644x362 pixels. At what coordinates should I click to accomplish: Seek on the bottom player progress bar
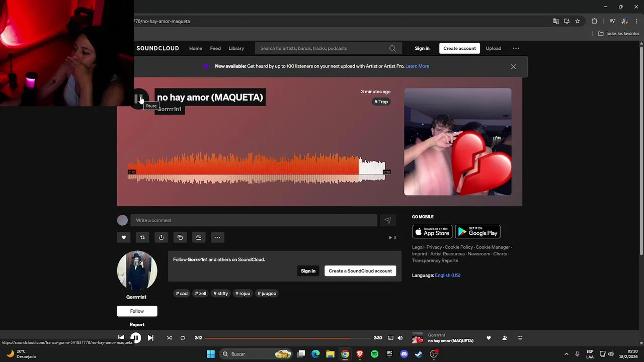[x=287, y=338]
